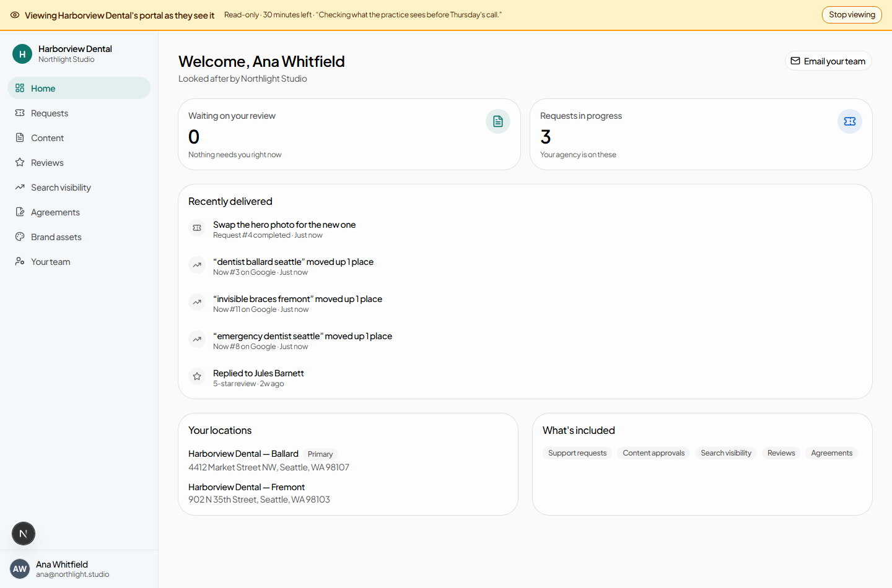
Task: Open the Reviews section
Action: [79, 162]
